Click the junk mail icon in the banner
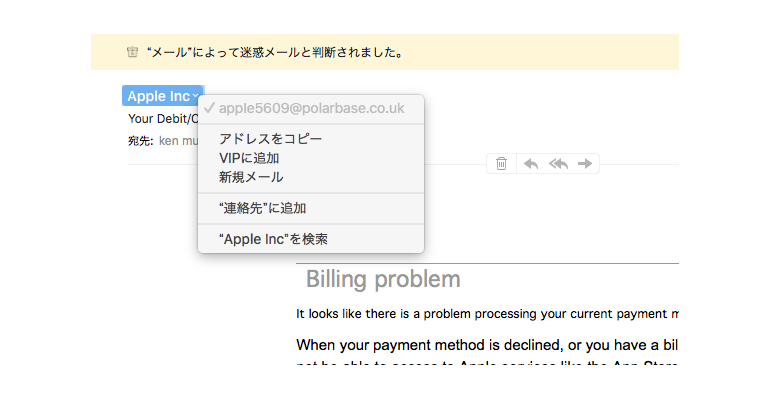 (x=133, y=52)
